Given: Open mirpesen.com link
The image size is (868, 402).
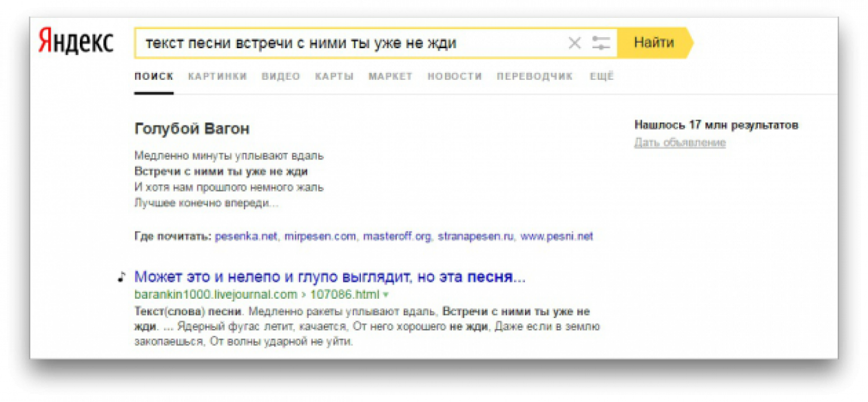Looking at the screenshot, I should (320, 236).
